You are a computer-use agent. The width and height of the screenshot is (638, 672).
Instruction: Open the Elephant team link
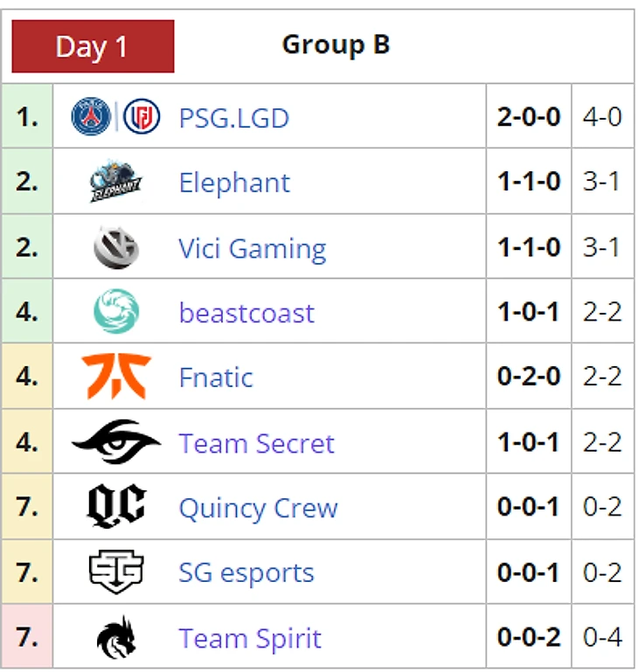234,183
